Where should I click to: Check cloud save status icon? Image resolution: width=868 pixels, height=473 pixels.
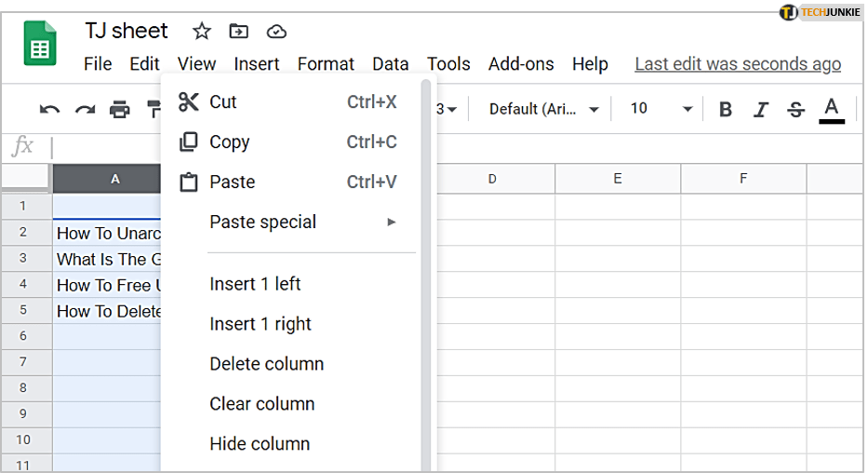pos(276,32)
